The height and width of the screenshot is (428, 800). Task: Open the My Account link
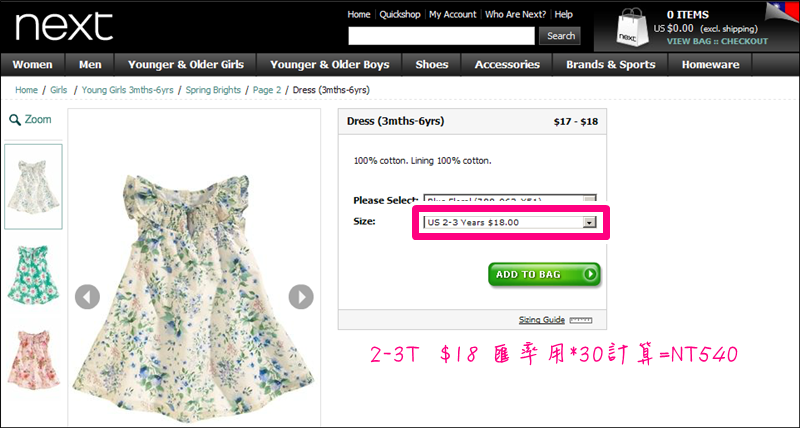point(453,14)
